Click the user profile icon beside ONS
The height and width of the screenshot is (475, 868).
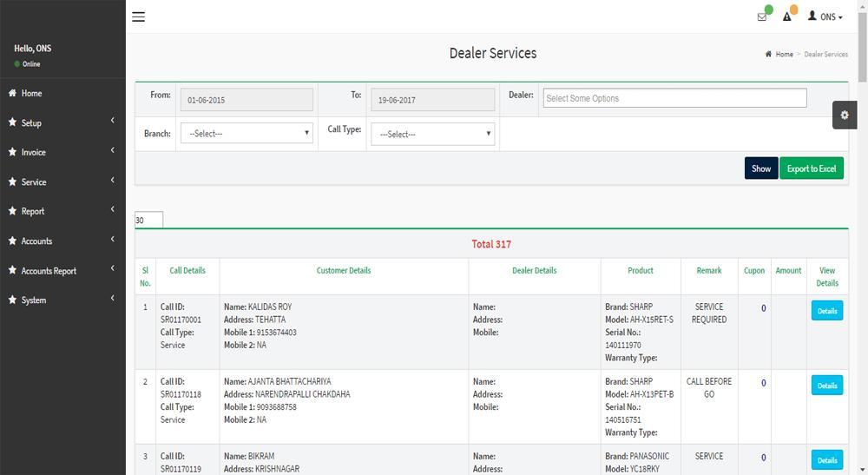812,16
